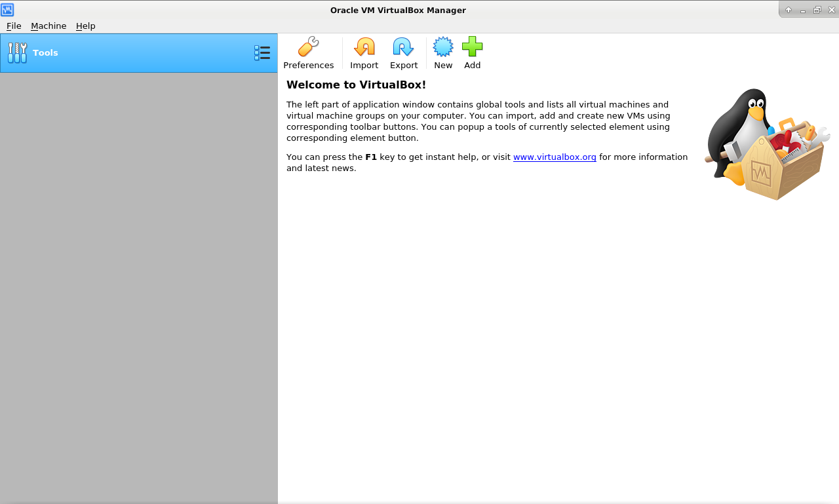The image size is (839, 504).
Task: Select the Tools screwdriver and wrench icon
Action: point(18,53)
